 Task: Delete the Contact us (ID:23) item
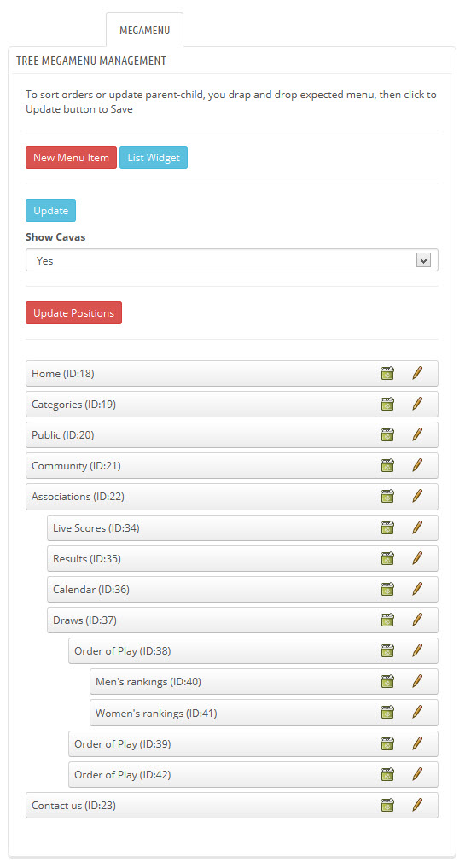coord(387,806)
